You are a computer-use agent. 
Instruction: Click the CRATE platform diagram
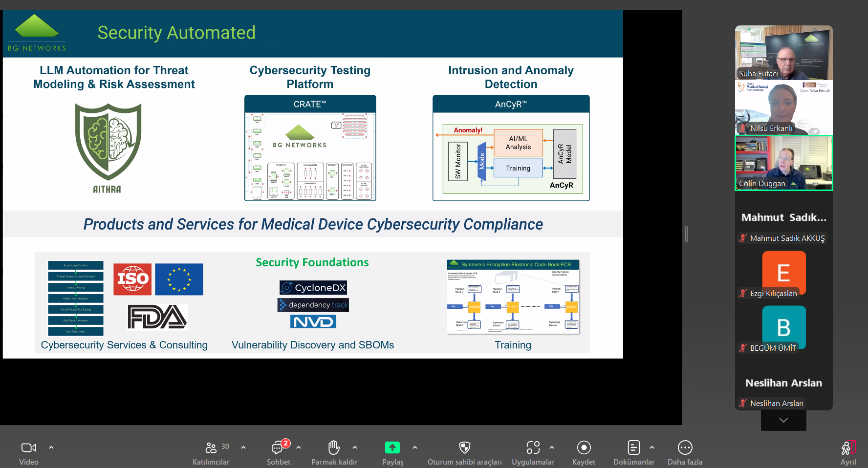[x=310, y=148]
